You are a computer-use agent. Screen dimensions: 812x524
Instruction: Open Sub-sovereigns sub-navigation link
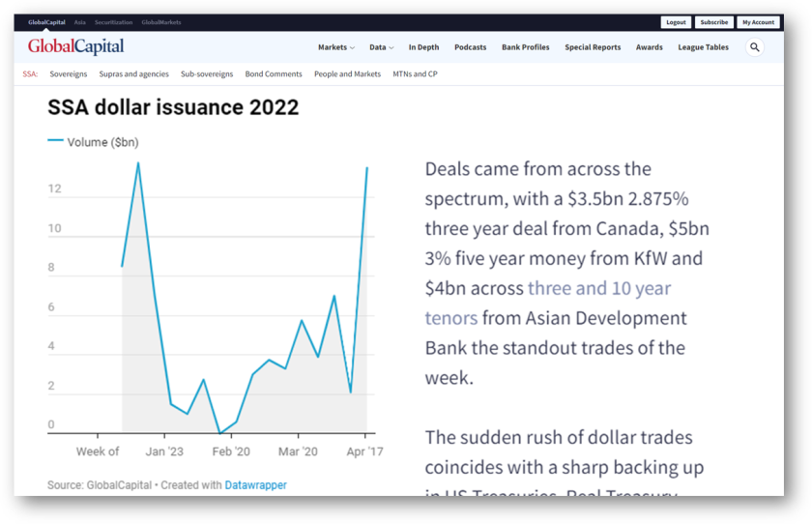(x=207, y=74)
